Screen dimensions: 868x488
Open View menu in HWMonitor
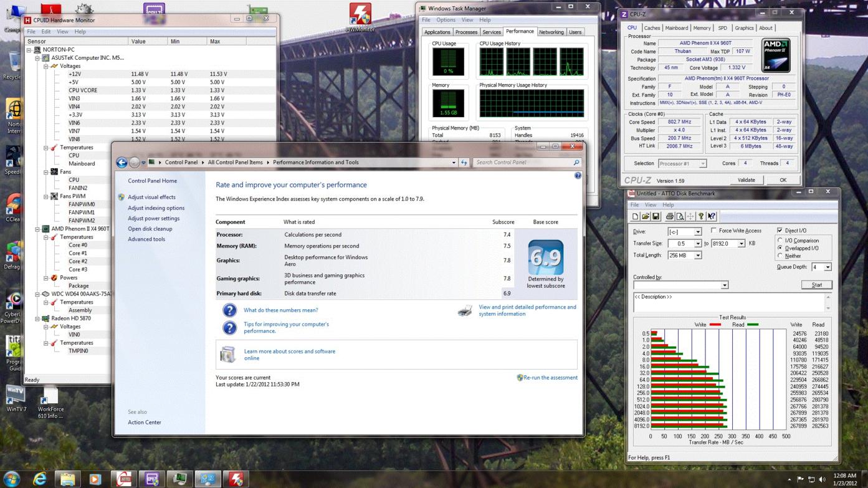(x=63, y=32)
